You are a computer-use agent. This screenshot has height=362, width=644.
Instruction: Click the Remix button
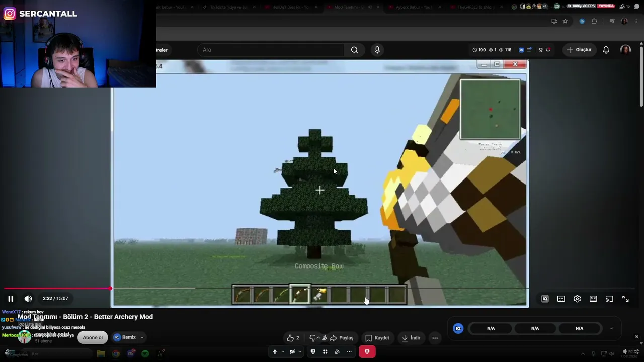pyautogui.click(x=125, y=337)
